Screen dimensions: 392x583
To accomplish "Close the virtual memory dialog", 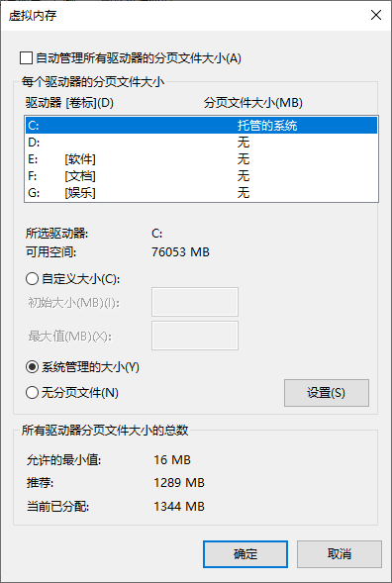I will pos(376,15).
